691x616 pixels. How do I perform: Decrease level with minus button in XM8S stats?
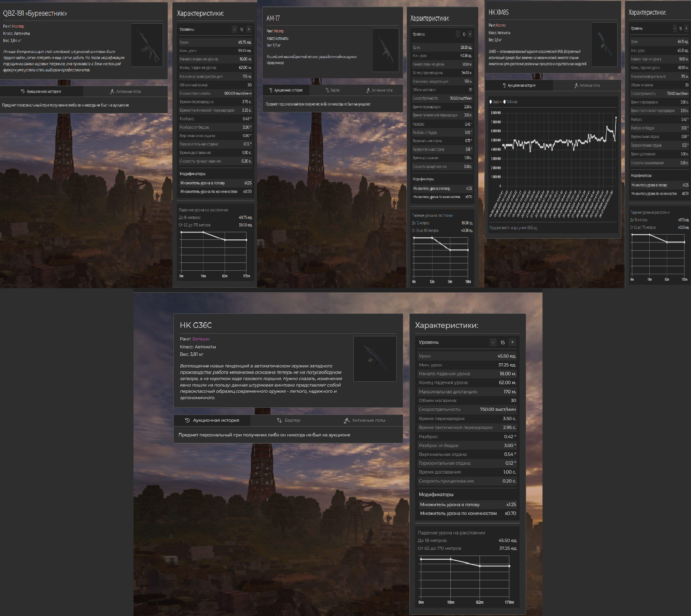pos(675,28)
